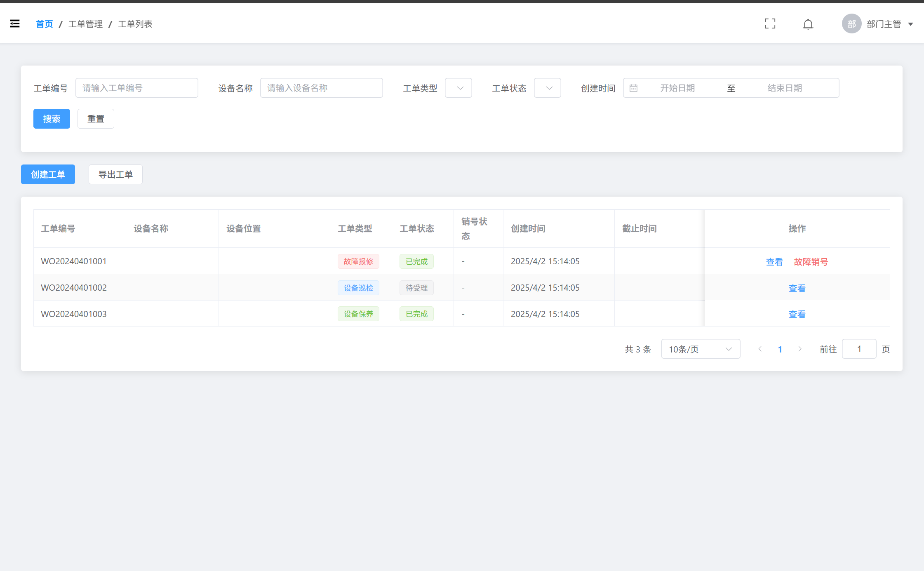Click 故障销号 link for WO20240401001
924x571 pixels.
(x=811, y=261)
